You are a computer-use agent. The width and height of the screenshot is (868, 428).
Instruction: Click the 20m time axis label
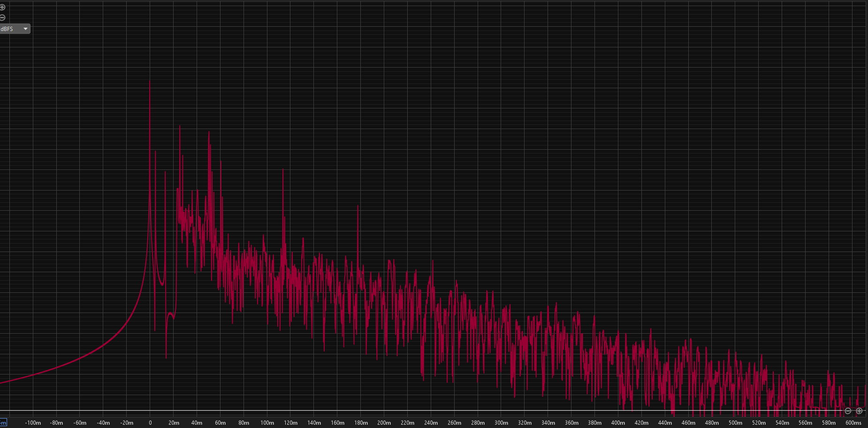point(174,423)
